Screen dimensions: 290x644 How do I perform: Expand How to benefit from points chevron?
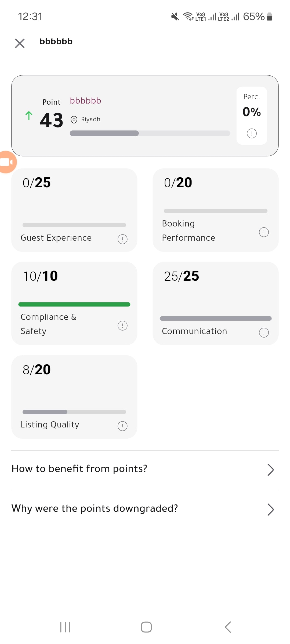point(270,470)
